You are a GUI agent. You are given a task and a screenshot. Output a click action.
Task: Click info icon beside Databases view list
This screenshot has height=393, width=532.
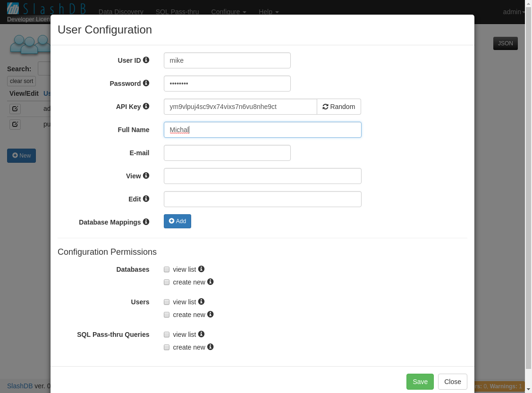(x=201, y=269)
